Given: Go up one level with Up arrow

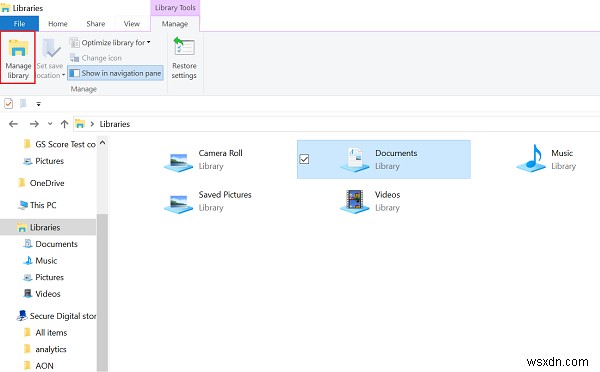Looking at the screenshot, I should [x=64, y=124].
